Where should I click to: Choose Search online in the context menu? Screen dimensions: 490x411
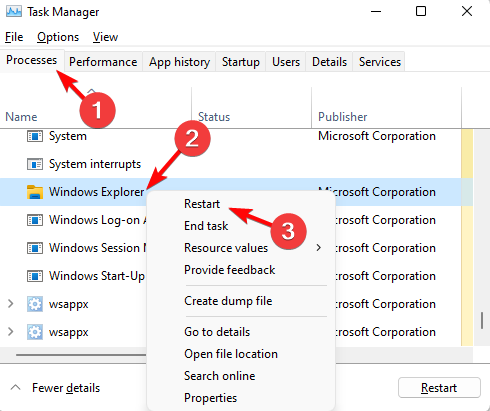coord(220,376)
